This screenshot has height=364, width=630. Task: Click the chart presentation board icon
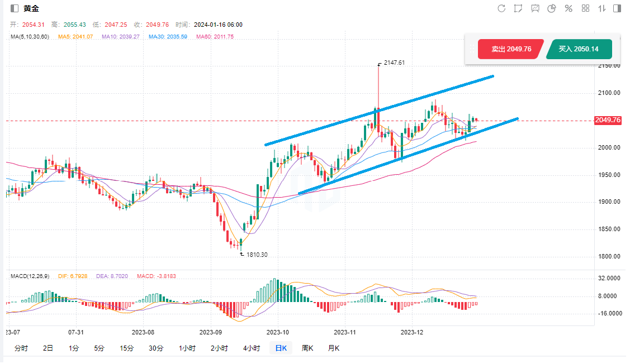[x=535, y=8]
